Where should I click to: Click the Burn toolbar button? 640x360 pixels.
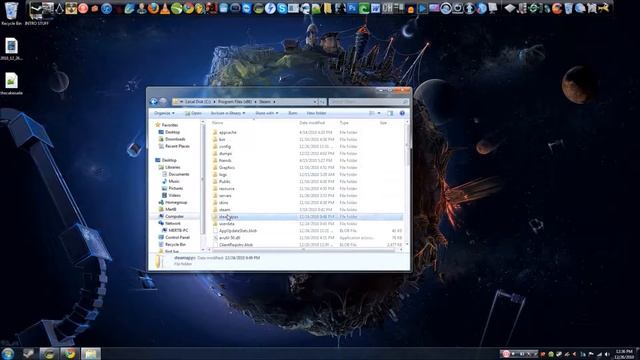293,113
